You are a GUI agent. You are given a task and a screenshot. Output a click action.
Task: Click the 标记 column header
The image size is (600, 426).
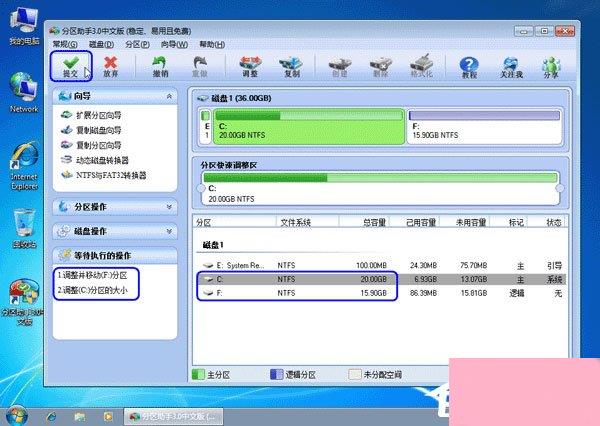(x=509, y=222)
